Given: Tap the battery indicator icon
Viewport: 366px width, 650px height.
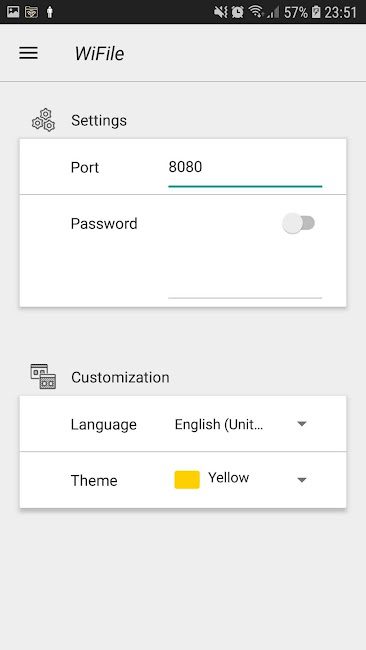Looking at the screenshot, I should [x=316, y=12].
